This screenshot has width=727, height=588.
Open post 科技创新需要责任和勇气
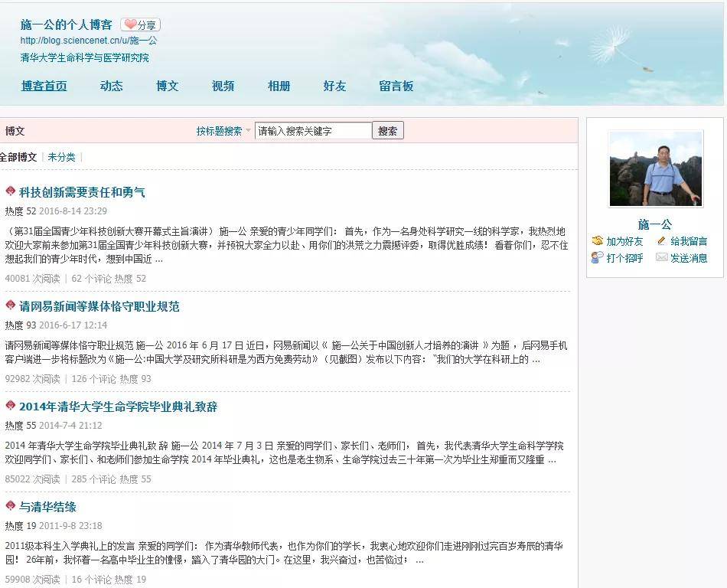(x=82, y=192)
